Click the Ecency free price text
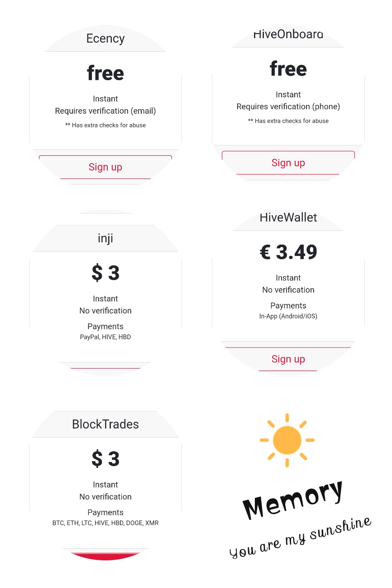The width and height of the screenshot is (392, 588). click(x=105, y=73)
